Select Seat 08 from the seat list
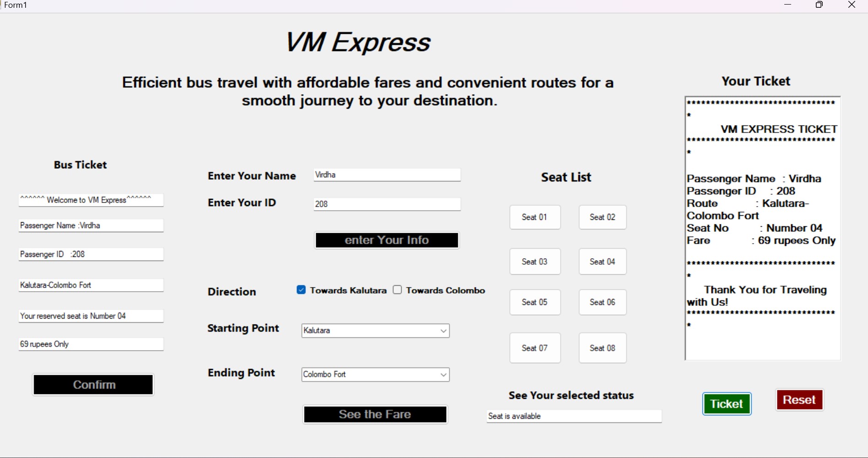 click(602, 348)
